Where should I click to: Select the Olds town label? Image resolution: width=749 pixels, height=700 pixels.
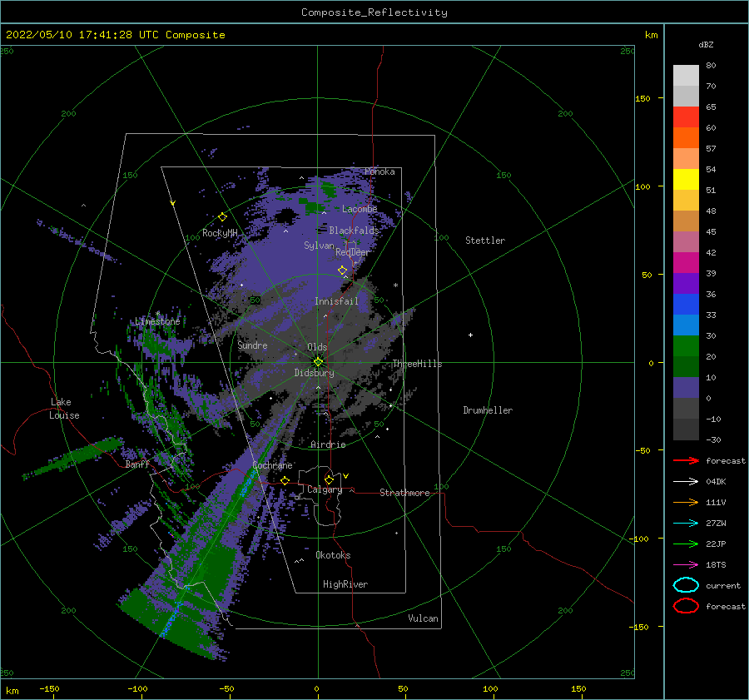(x=317, y=347)
